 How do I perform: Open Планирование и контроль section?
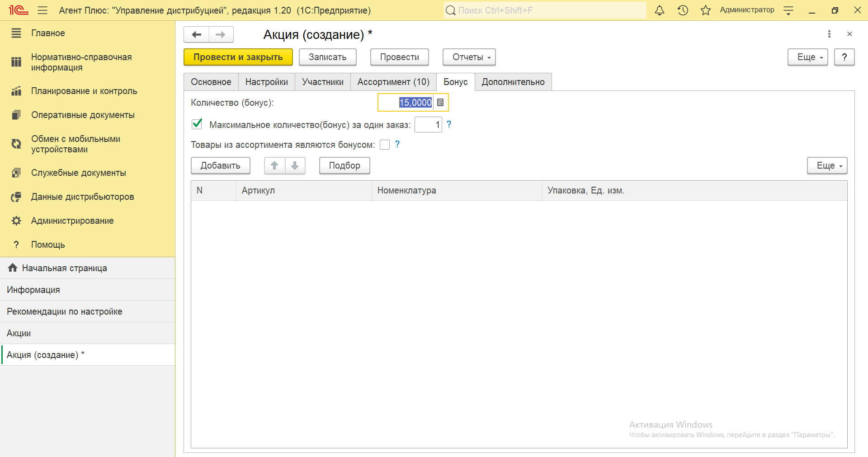pyautogui.click(x=87, y=91)
